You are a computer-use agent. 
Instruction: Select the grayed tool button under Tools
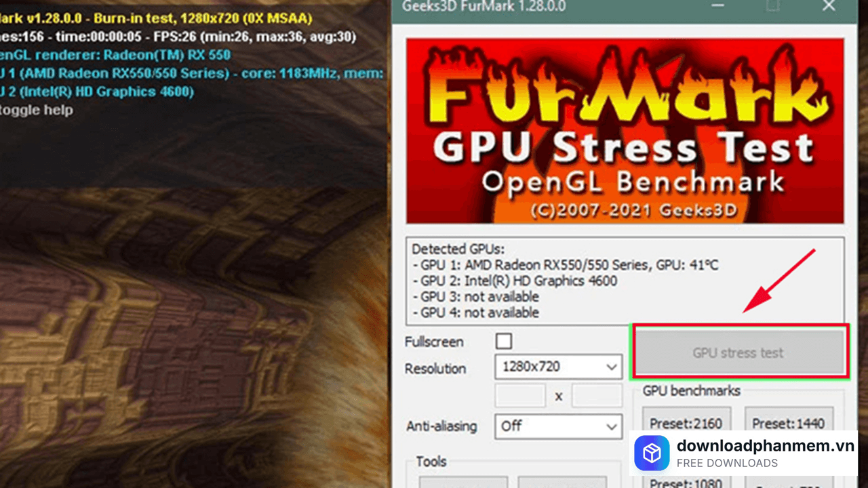pyautogui.click(x=463, y=483)
